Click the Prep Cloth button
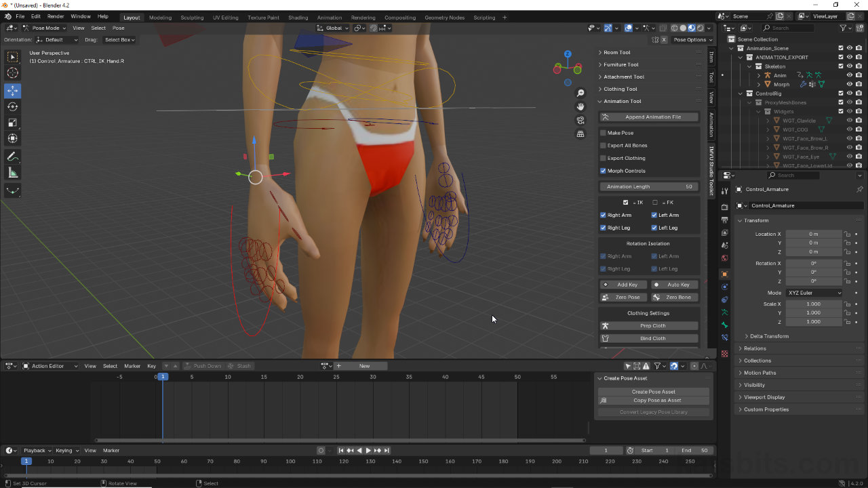 coord(649,326)
